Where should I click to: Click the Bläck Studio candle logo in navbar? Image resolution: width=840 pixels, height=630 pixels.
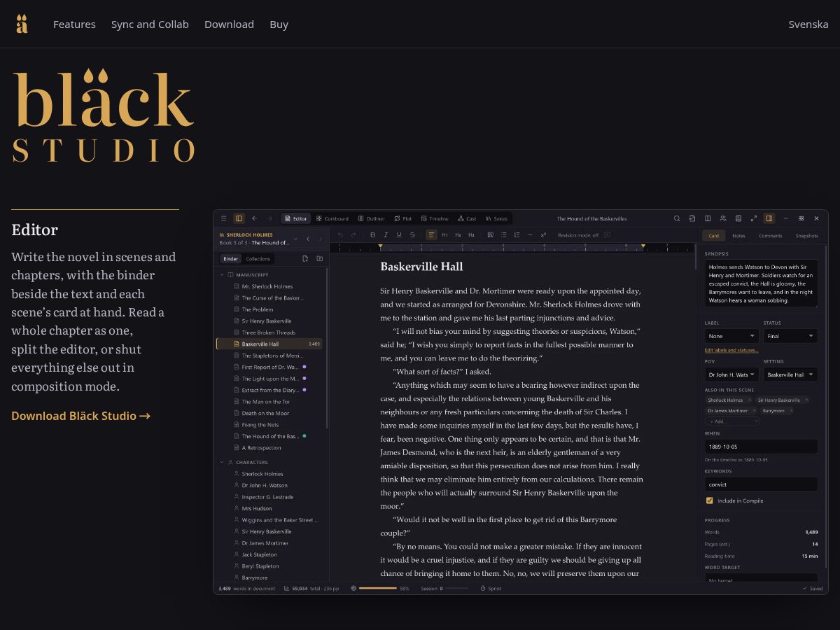coord(22,24)
